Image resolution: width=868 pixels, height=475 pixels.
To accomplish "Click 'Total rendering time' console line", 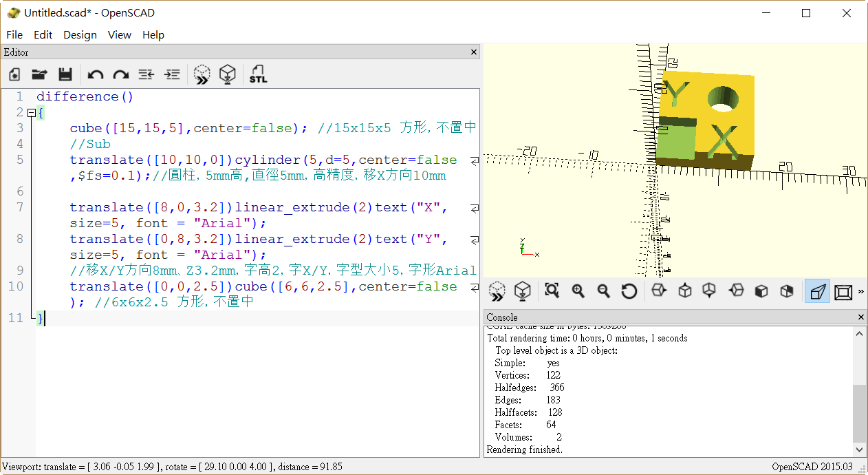I will tap(587, 338).
